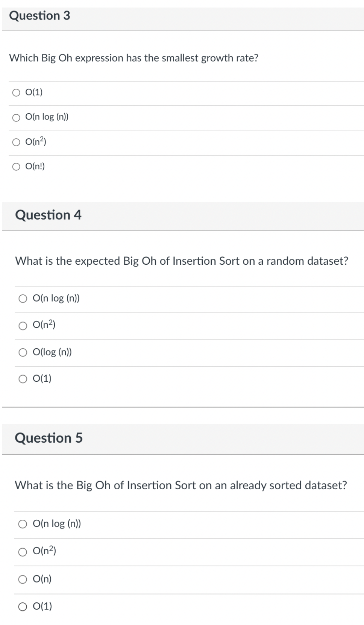
Task: Pick the O(log (n)) radio button
Action: (23, 352)
